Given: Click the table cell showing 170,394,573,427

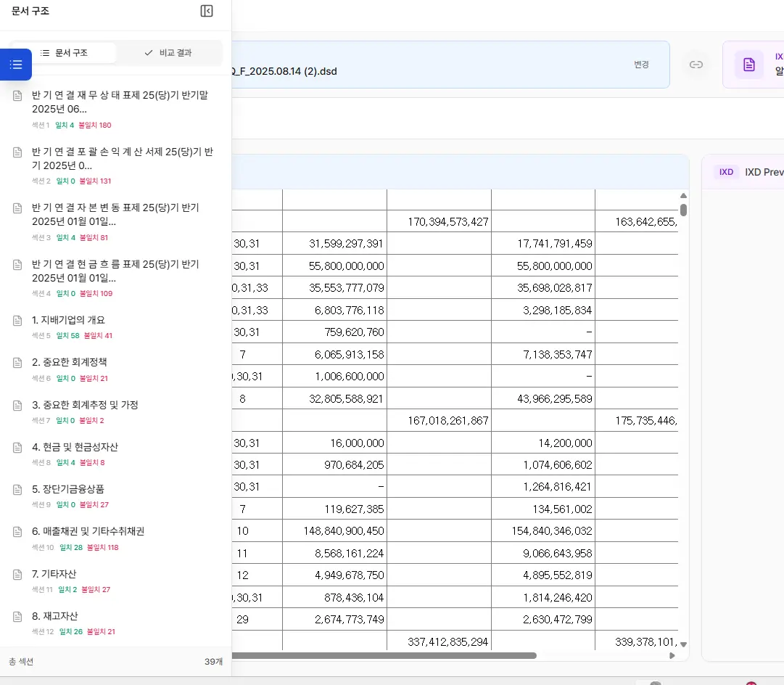Looking at the screenshot, I should (438, 221).
